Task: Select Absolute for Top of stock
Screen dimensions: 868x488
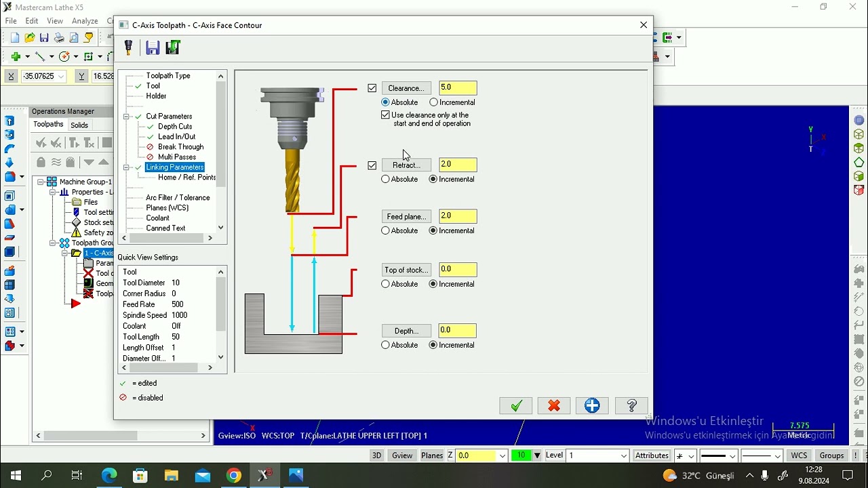Action: point(385,285)
